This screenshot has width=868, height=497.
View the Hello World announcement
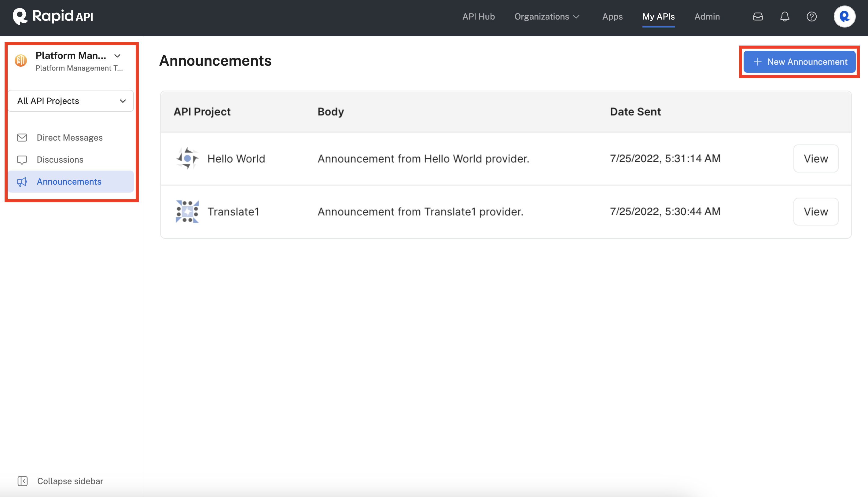pyautogui.click(x=815, y=158)
